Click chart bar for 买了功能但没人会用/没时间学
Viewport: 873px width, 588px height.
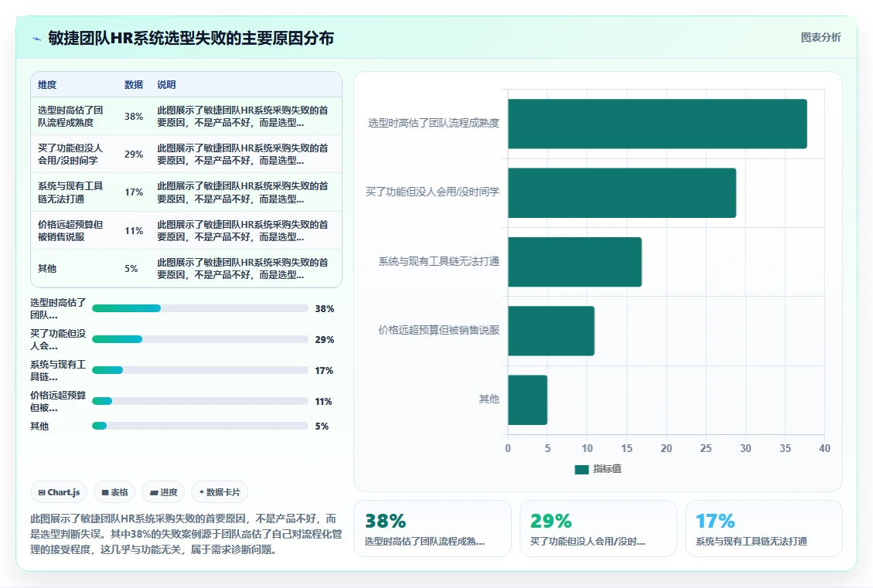[622, 192]
